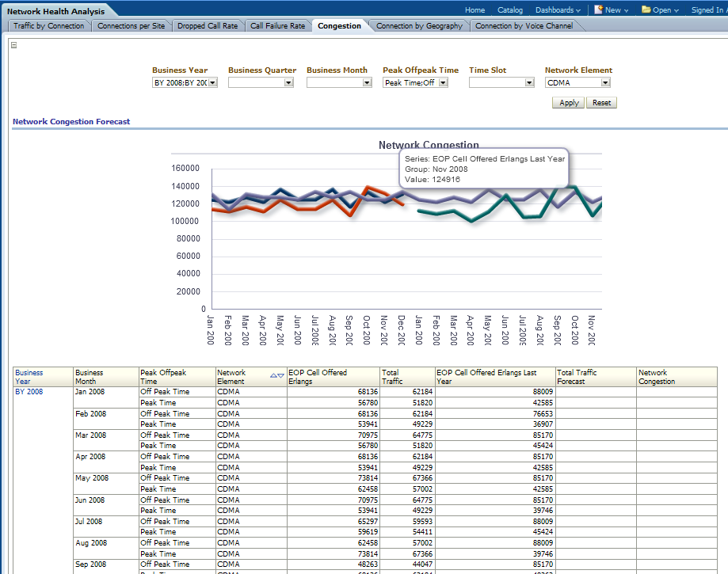The height and width of the screenshot is (574, 728).
Task: Expand the Peak Offpeak Time dropdown
Action: tap(443, 82)
